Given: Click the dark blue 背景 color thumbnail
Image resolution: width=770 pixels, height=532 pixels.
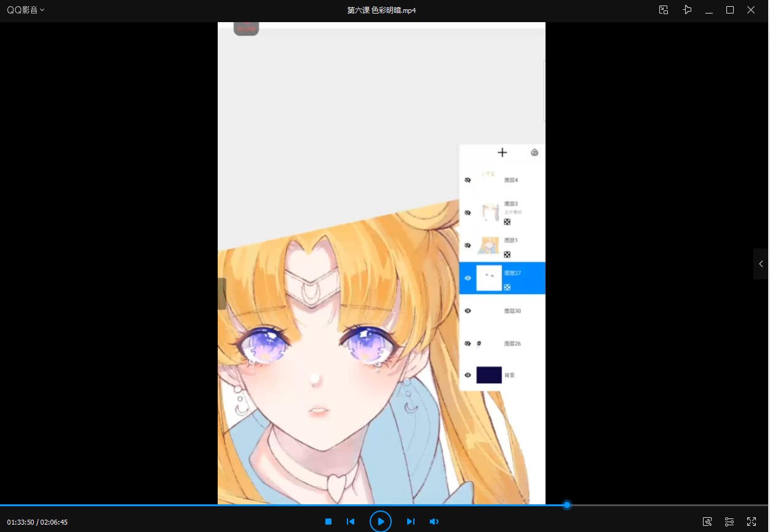Looking at the screenshot, I should (489, 375).
